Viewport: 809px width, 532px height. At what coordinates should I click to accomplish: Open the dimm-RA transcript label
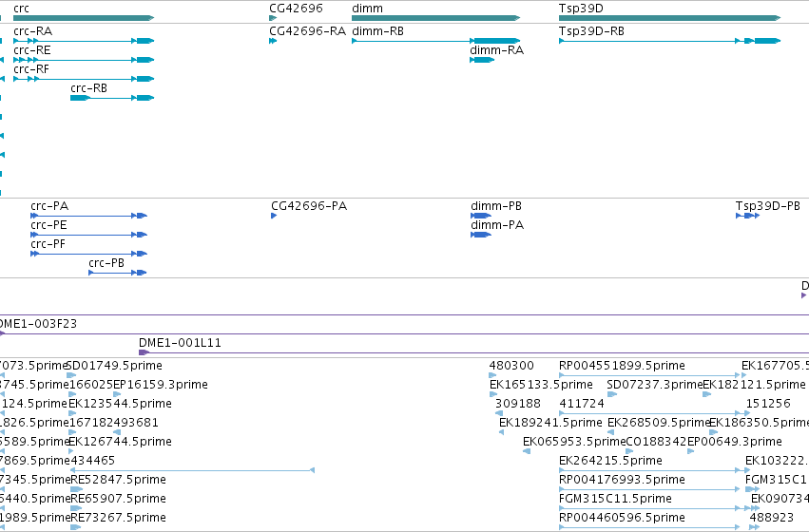pyautogui.click(x=497, y=50)
